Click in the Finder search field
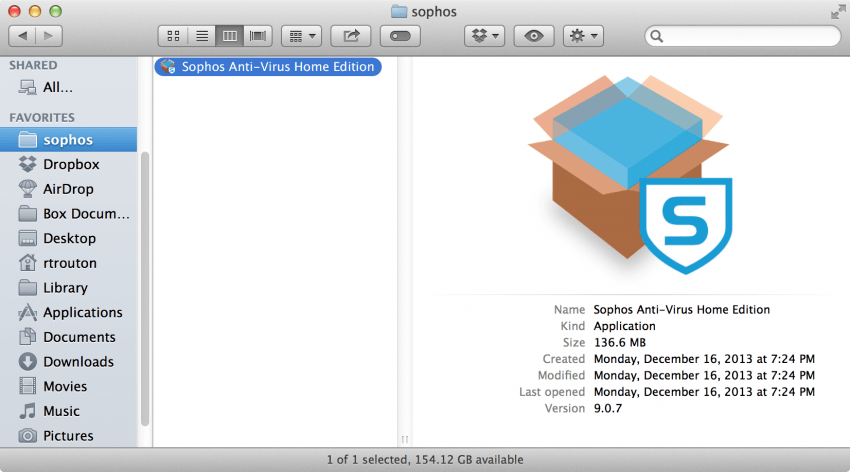 [743, 36]
